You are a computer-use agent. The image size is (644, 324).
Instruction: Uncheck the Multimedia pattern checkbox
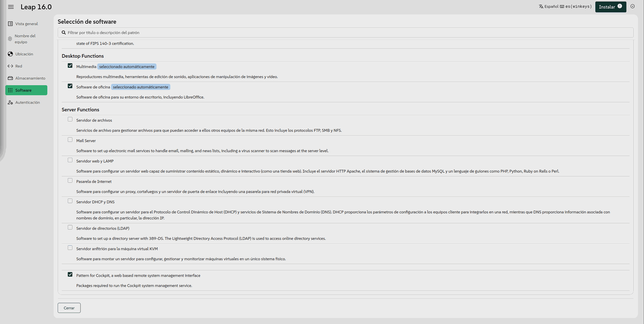(x=70, y=66)
